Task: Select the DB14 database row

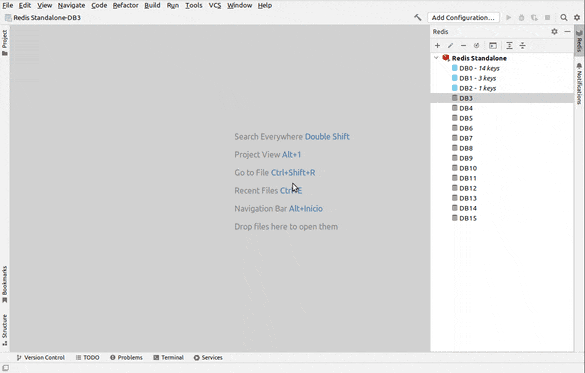Action: click(502, 209)
